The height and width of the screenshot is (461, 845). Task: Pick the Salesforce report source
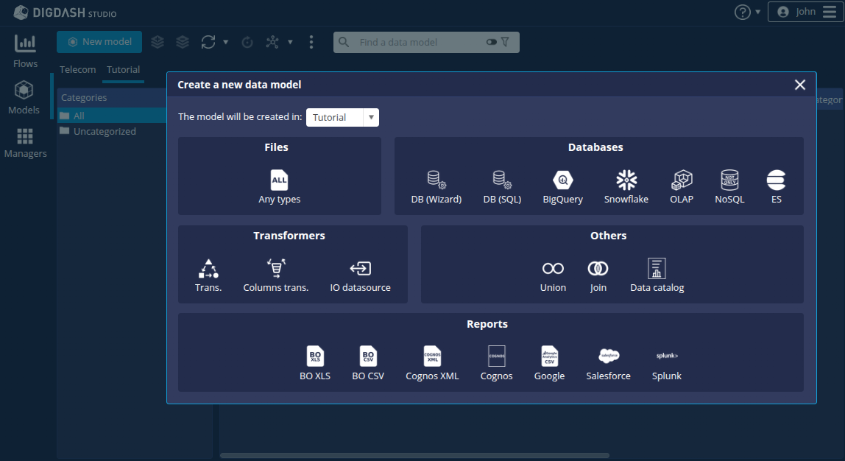tap(608, 362)
